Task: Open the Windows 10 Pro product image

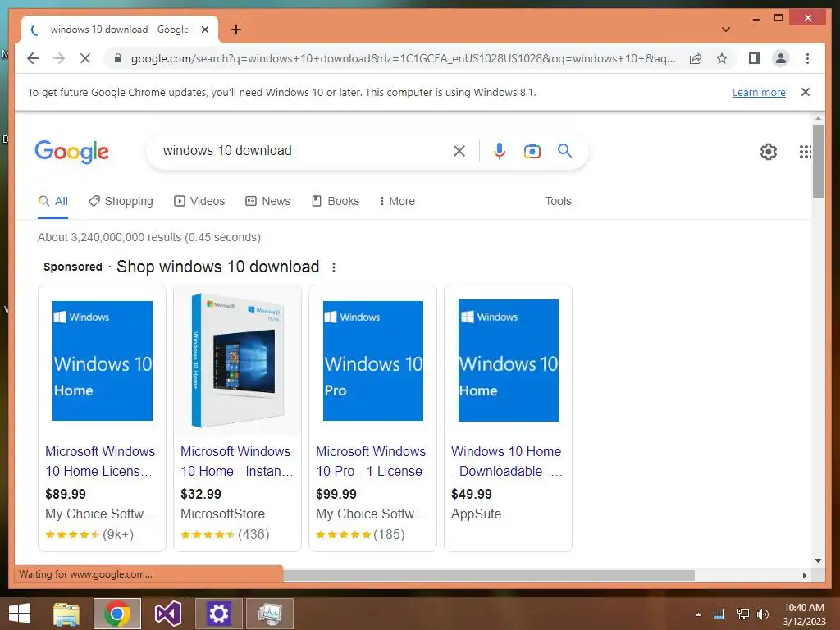Action: point(373,361)
